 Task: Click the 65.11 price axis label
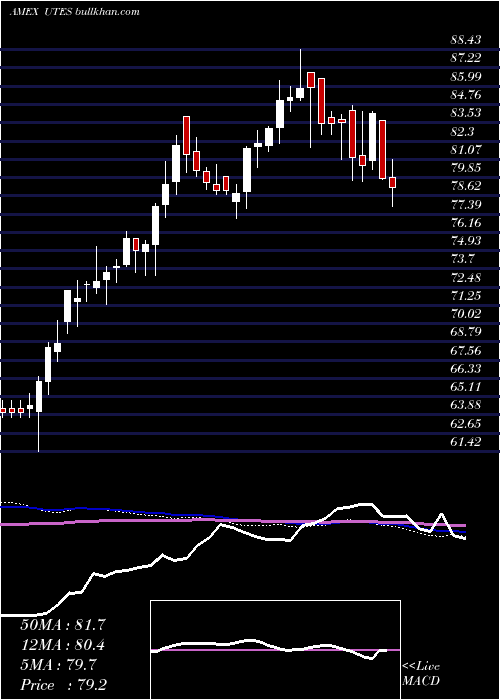[466, 387]
